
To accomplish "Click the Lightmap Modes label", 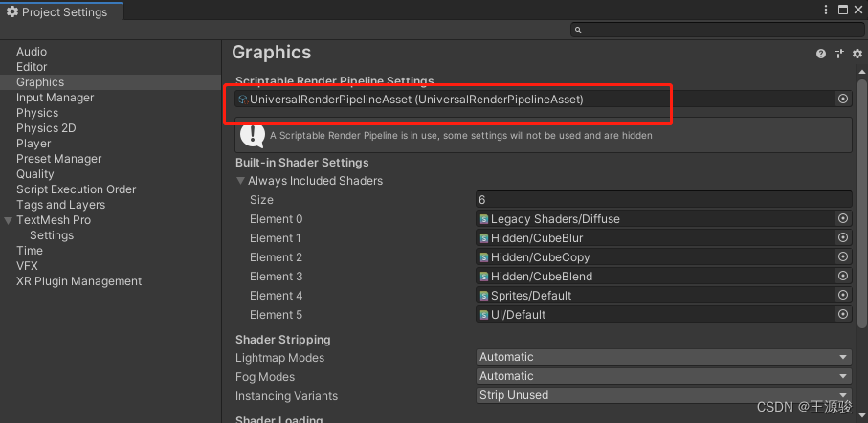I will pos(279,358).
